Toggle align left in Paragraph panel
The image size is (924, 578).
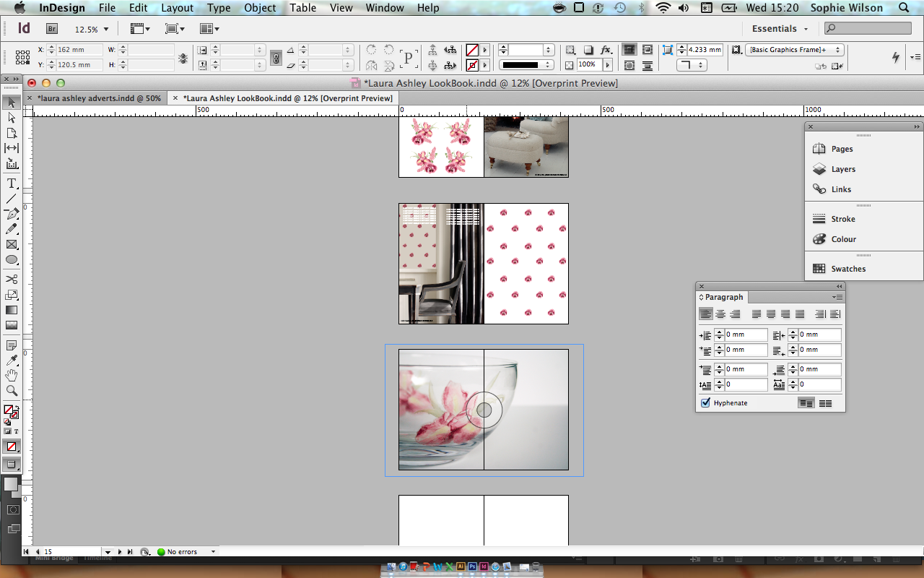(705, 314)
